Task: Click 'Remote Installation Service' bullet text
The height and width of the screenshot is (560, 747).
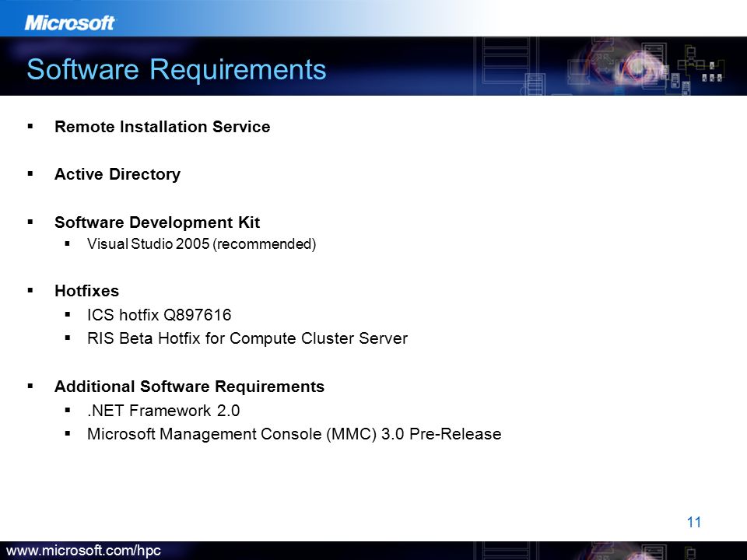Action: (163, 127)
